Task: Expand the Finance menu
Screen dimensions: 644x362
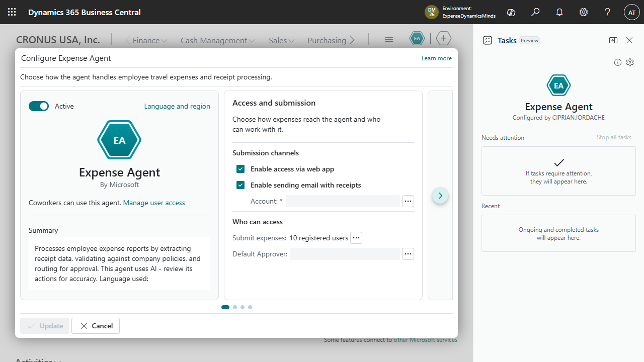Action: [150, 40]
